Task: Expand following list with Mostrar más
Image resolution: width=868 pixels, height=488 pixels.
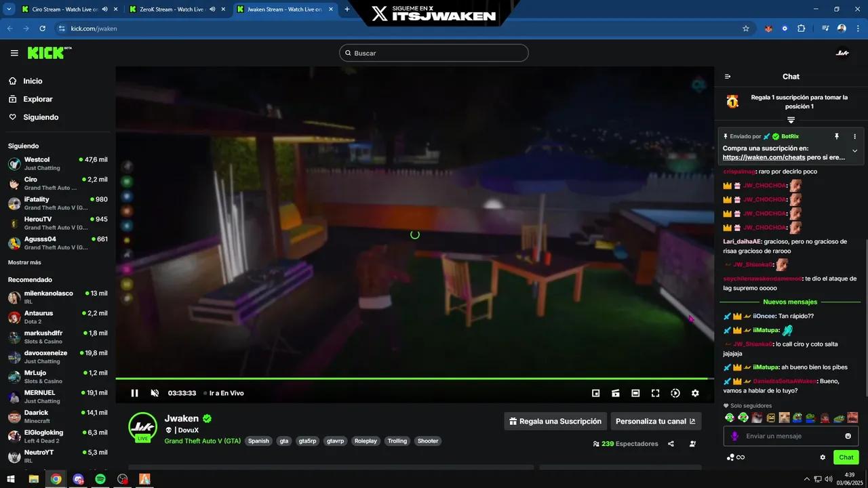Action: click(24, 262)
